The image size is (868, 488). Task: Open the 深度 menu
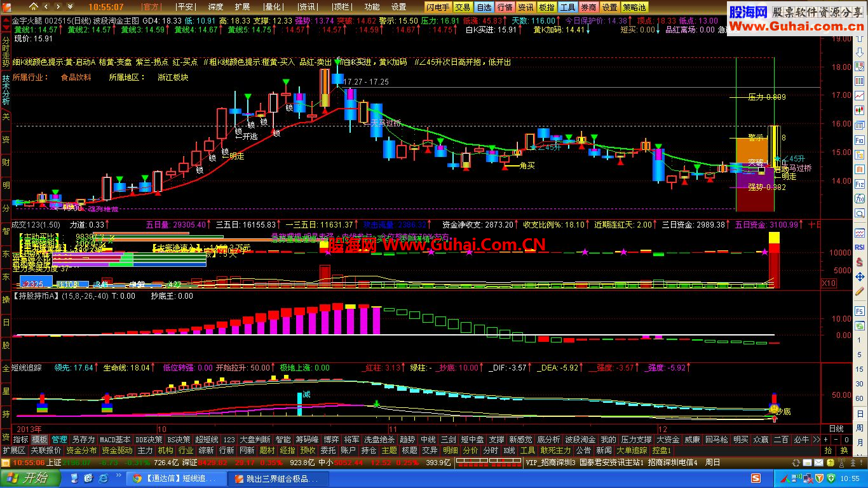(x=215, y=7)
